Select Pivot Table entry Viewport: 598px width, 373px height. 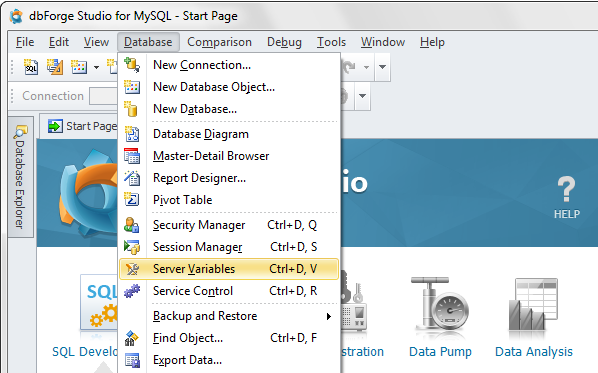point(229,199)
